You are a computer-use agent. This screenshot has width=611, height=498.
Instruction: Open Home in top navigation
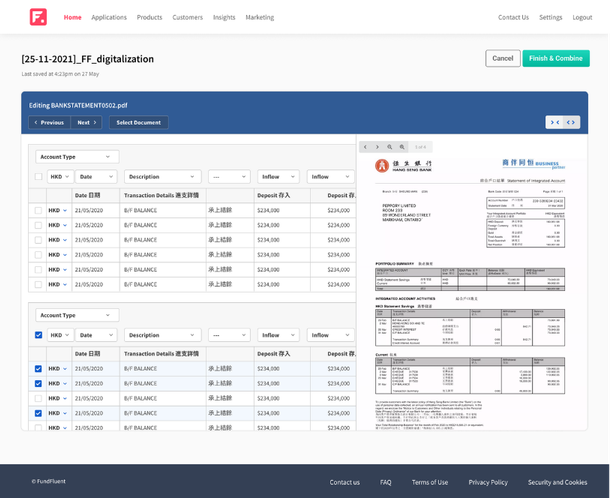click(x=72, y=17)
